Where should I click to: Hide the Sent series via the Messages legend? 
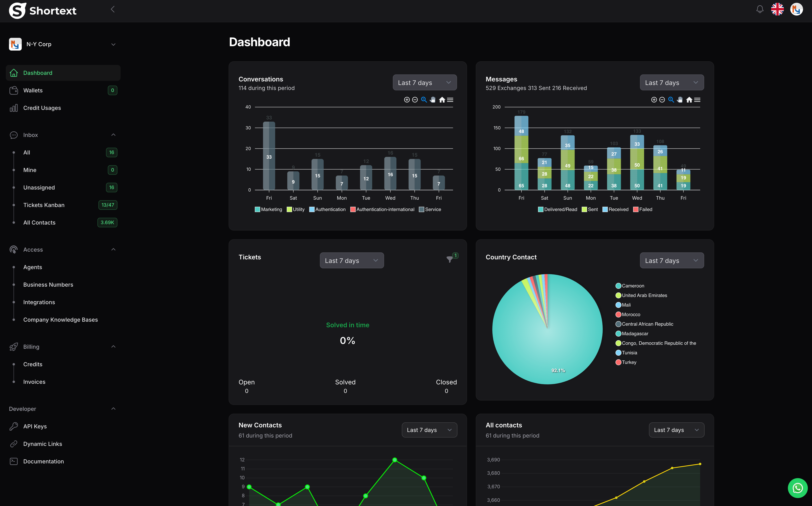coord(590,209)
